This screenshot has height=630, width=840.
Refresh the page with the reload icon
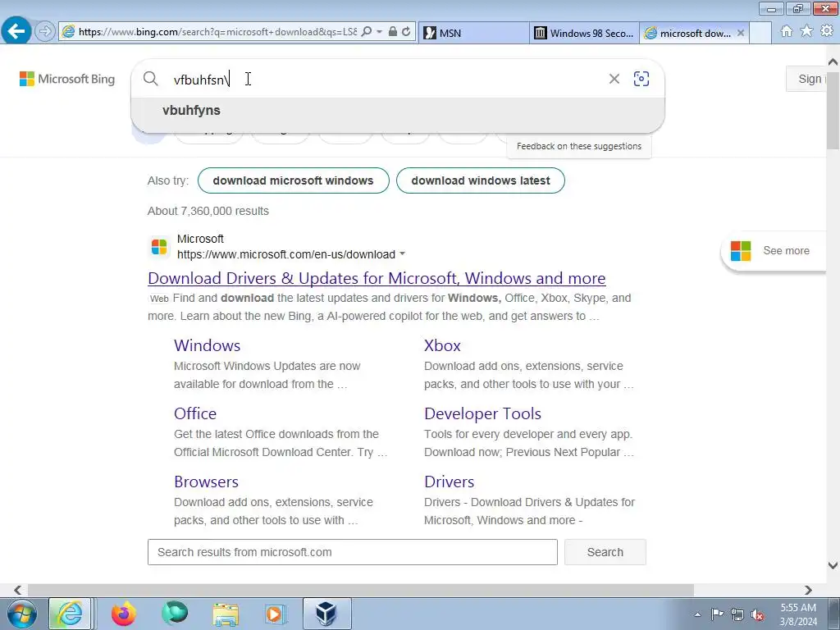click(406, 32)
